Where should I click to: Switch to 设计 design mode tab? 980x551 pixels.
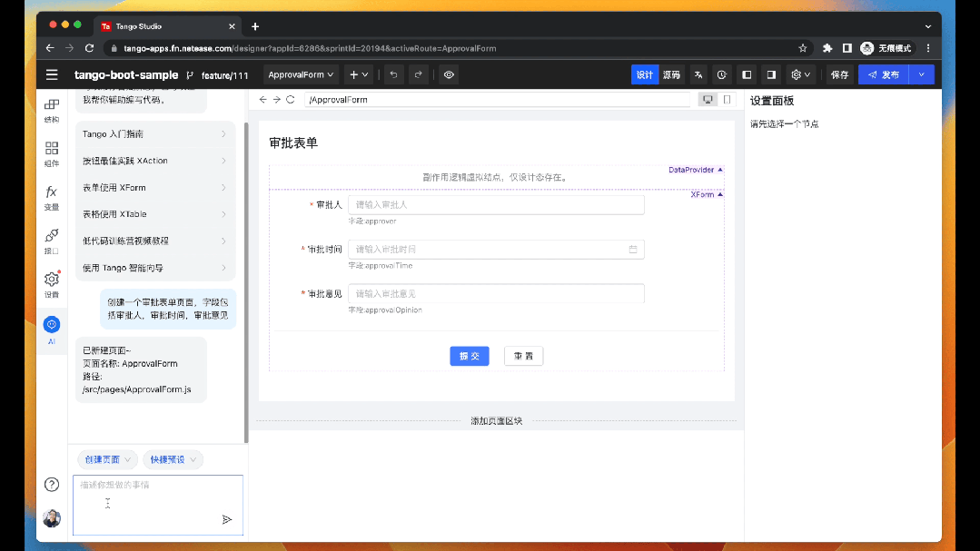click(x=644, y=75)
